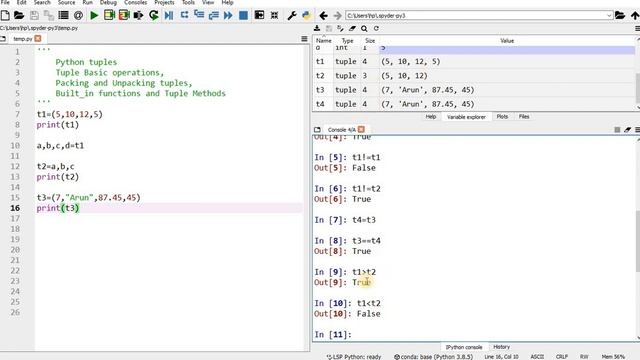Select the t1 variable row
The width and height of the screenshot is (640, 360).
[474, 62]
